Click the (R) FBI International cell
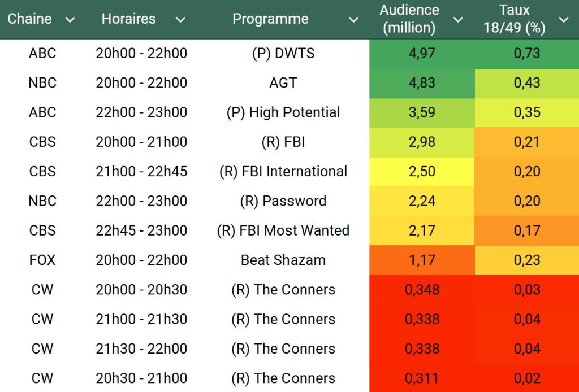Image resolution: width=579 pixels, height=392 pixels. tap(283, 172)
